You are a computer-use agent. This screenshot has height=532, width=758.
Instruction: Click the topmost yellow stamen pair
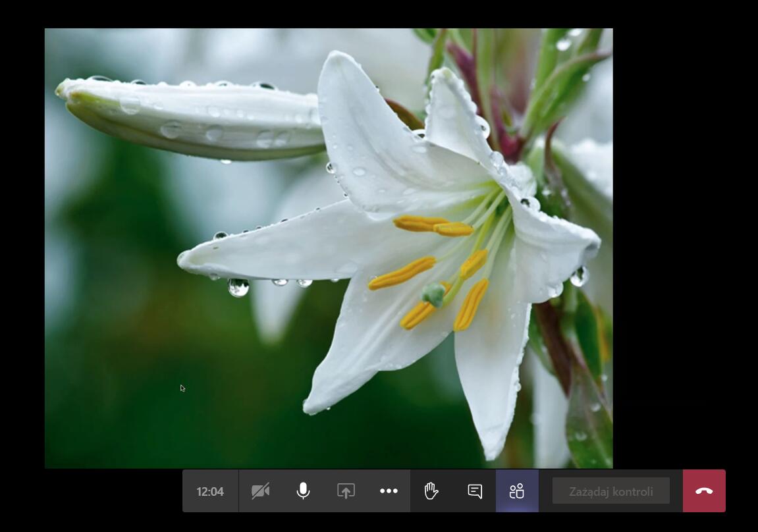(x=433, y=226)
